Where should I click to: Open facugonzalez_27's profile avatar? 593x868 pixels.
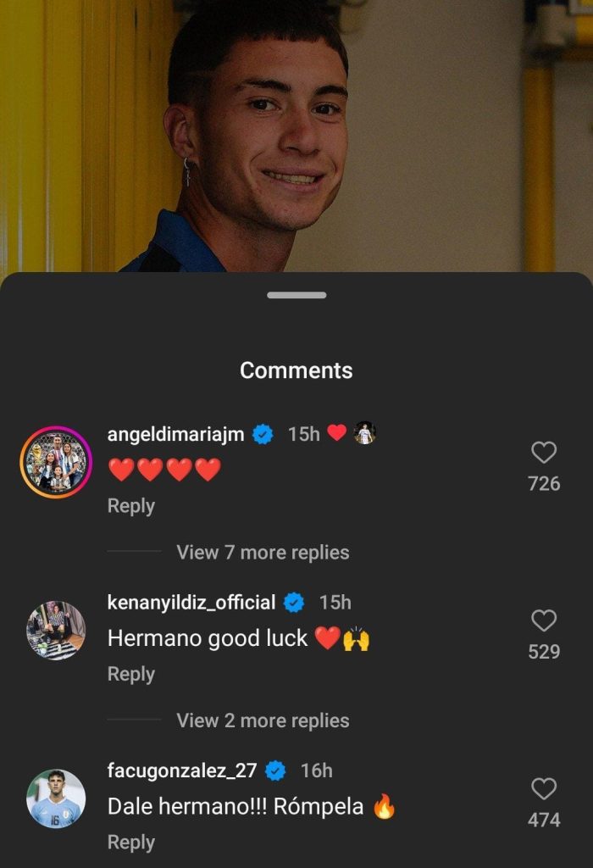[x=56, y=798]
